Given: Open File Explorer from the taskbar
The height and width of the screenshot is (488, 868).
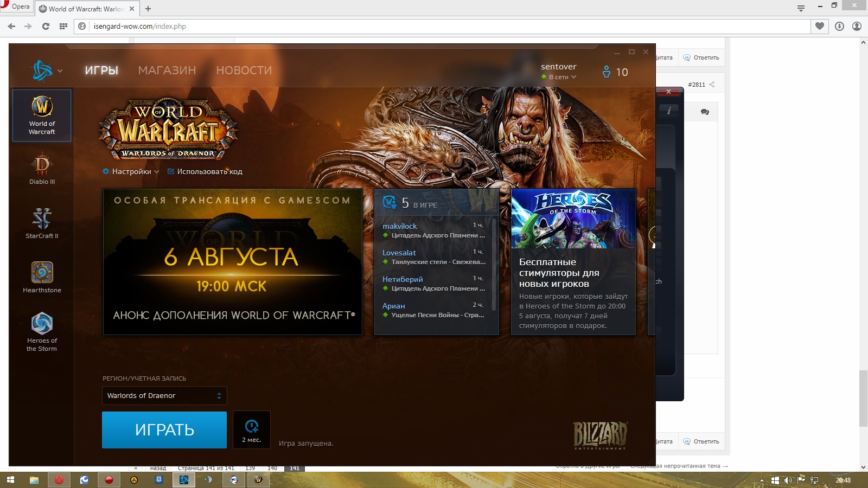Looking at the screenshot, I should [34, 480].
